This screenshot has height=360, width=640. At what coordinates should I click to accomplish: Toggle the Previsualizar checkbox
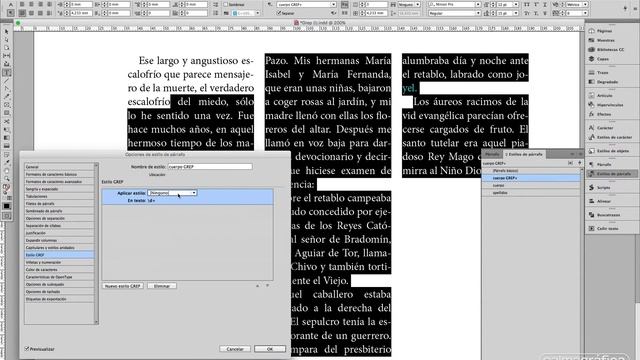(x=27, y=349)
